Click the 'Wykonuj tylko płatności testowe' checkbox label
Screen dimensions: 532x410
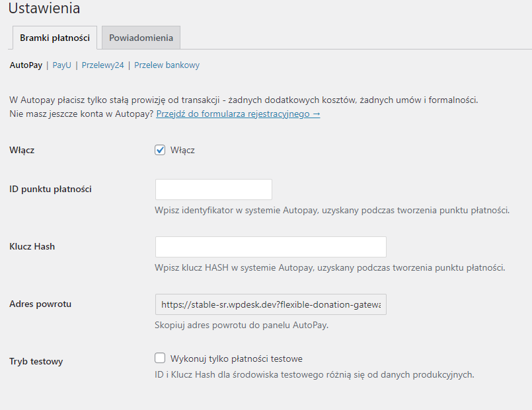tap(237, 359)
